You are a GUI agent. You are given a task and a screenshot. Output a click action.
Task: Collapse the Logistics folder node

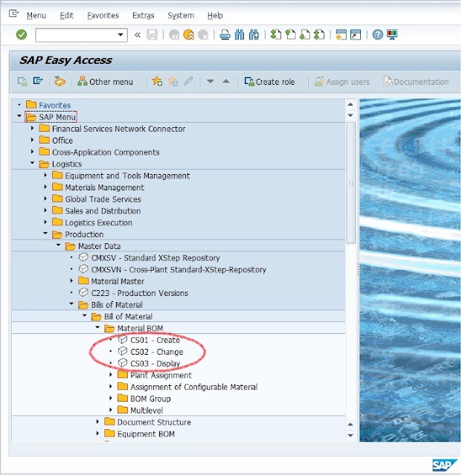coord(33,163)
